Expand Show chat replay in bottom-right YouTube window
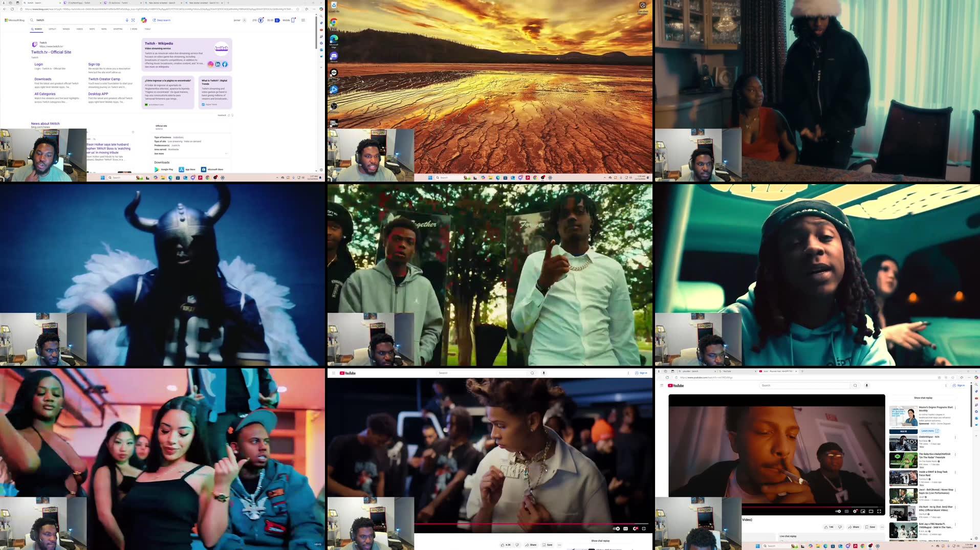Image resolution: width=980 pixels, height=550 pixels. tap(923, 398)
